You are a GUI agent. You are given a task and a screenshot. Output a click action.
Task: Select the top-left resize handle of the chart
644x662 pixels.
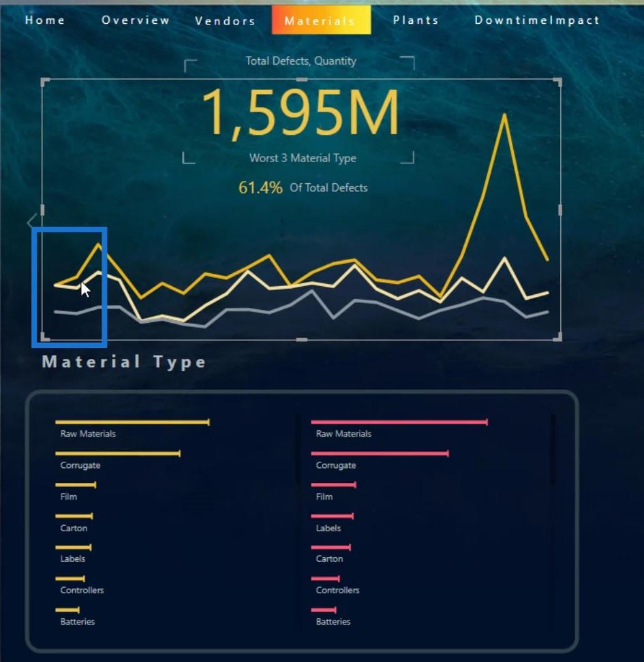coord(45,82)
